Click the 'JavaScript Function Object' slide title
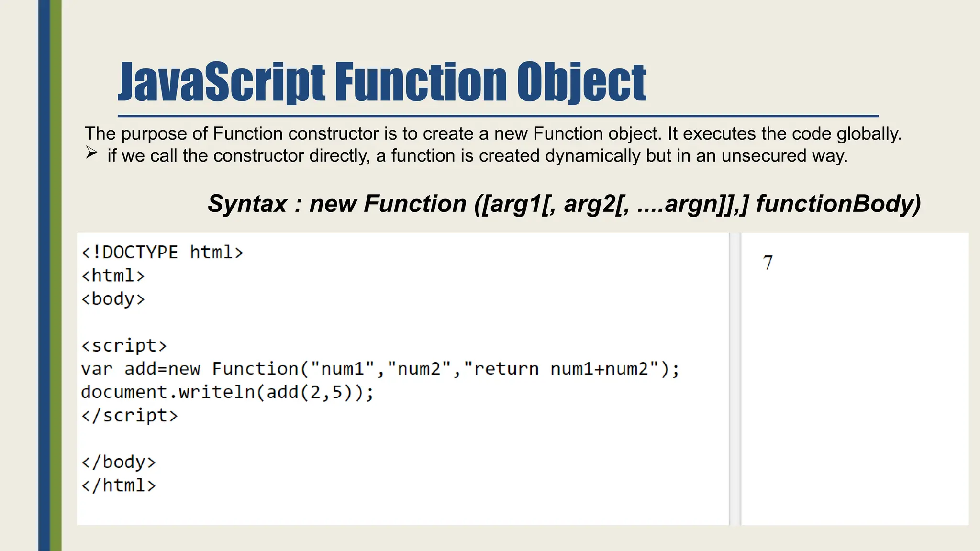 pos(382,82)
